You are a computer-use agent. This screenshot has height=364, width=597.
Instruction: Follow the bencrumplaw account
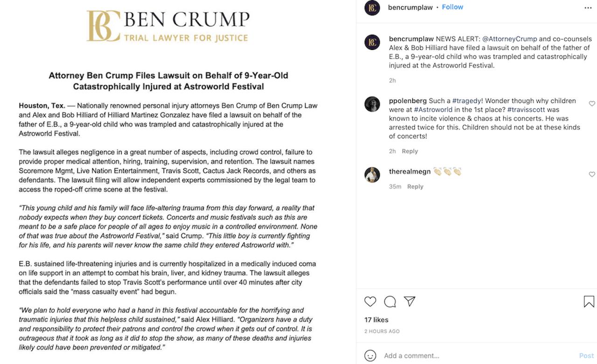452,7
